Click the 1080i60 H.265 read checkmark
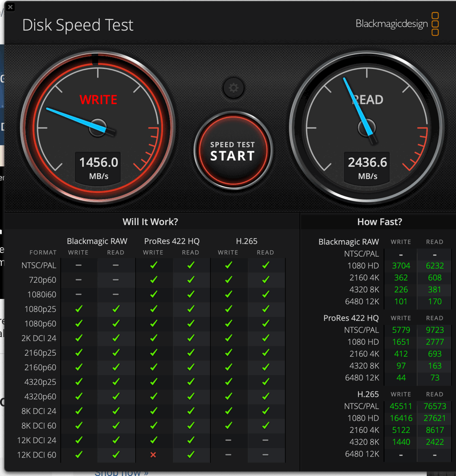 tap(266, 295)
